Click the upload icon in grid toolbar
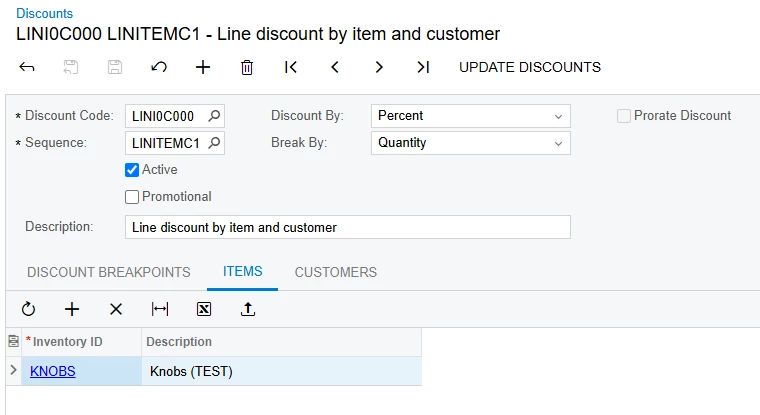The height and width of the screenshot is (415, 760). pos(248,309)
